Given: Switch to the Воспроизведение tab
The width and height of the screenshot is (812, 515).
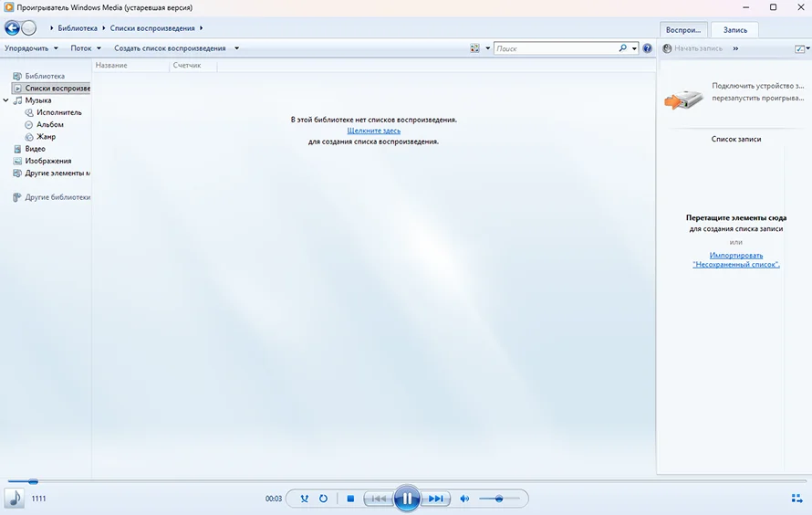Looking at the screenshot, I should [x=683, y=30].
